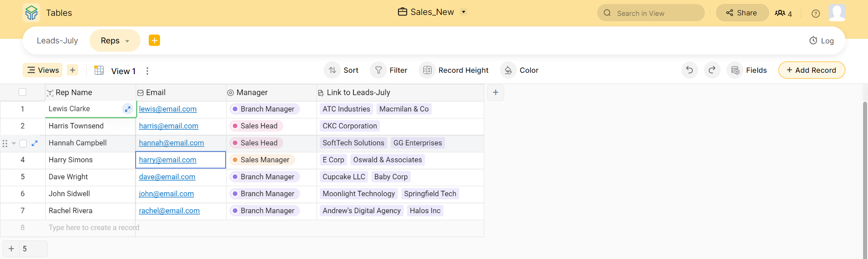Expand the Reps tab dropdown arrow
Screen dimensions: 868x259
tap(127, 41)
